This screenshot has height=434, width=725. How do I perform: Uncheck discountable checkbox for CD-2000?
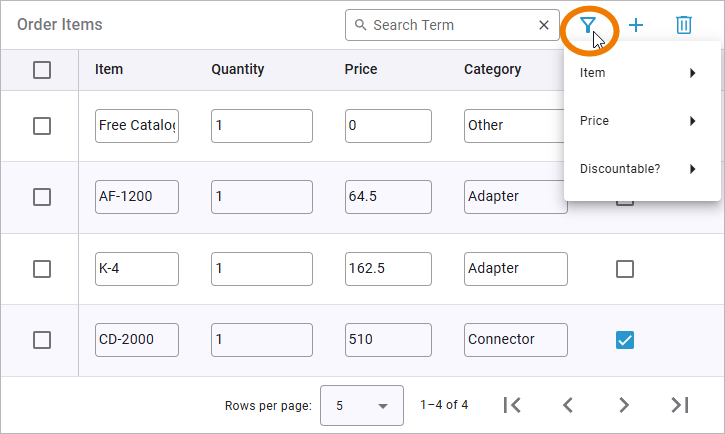click(x=625, y=340)
